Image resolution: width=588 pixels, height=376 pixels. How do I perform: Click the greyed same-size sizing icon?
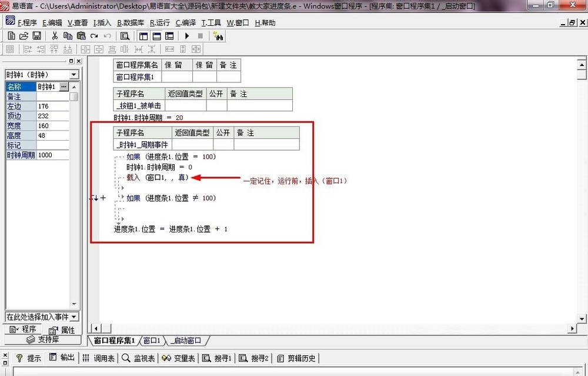click(196, 49)
